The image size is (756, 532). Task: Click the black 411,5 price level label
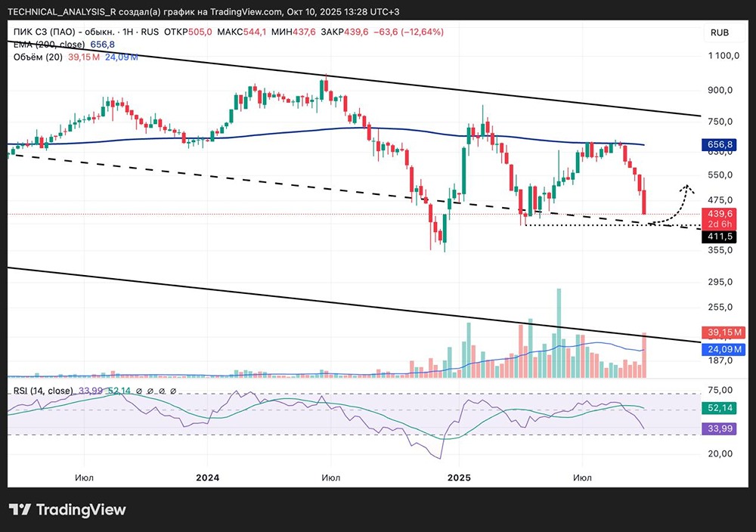point(720,237)
